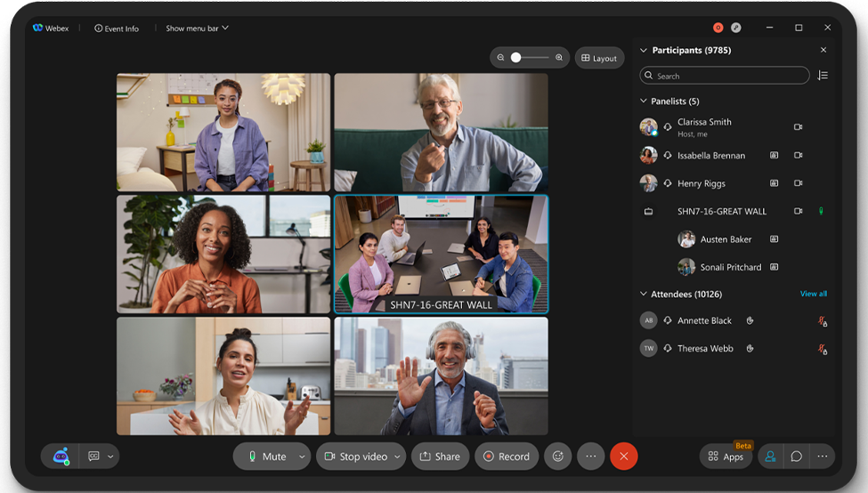The image size is (868, 493).
Task: Click Issabella Brennan's contact card icon
Action: (x=774, y=155)
